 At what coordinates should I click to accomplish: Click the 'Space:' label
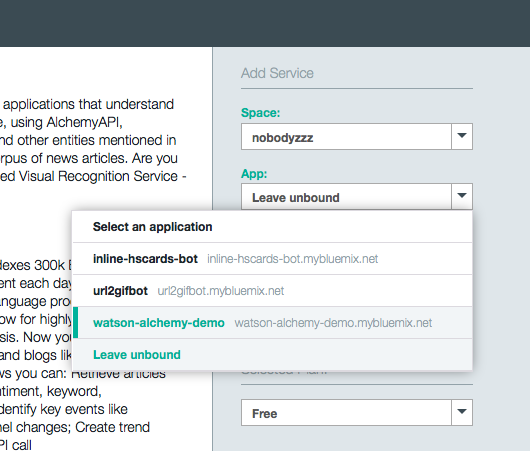(261, 113)
